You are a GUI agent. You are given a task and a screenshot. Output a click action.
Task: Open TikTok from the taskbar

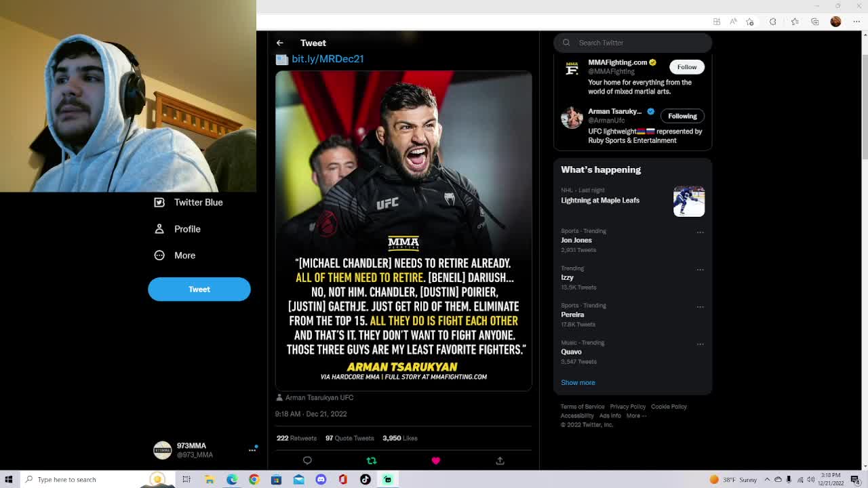(365, 480)
